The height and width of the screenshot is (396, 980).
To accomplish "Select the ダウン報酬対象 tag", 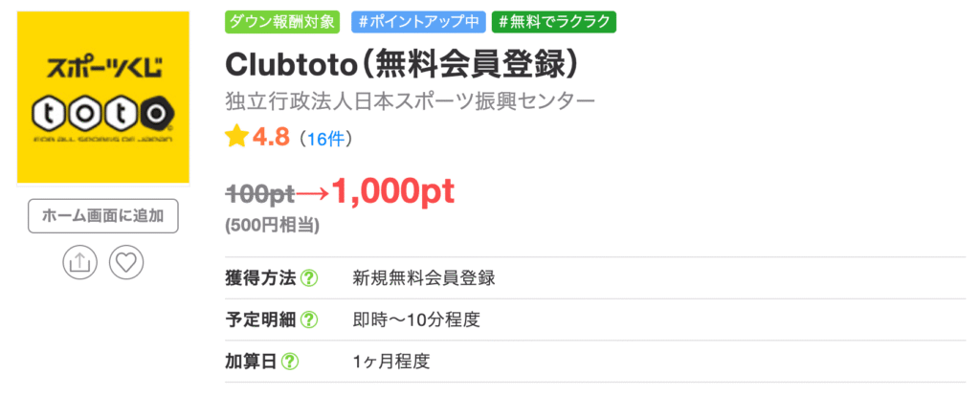I will pos(282,22).
